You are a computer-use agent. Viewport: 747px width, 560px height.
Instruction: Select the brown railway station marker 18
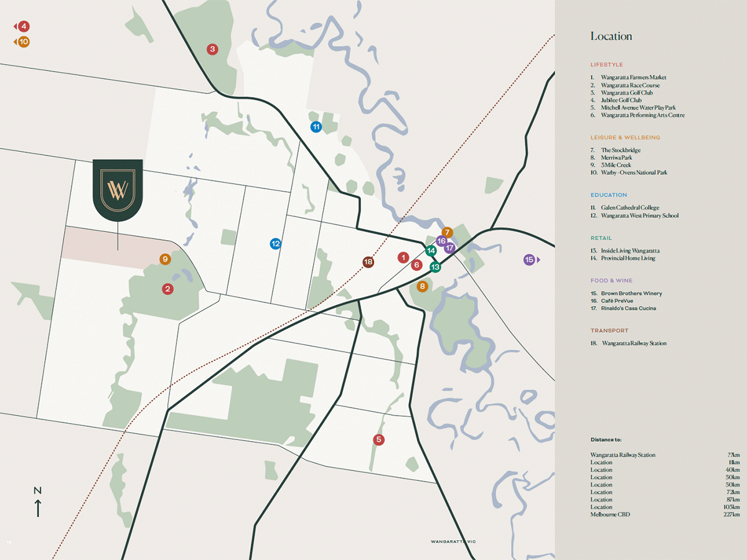369,263
